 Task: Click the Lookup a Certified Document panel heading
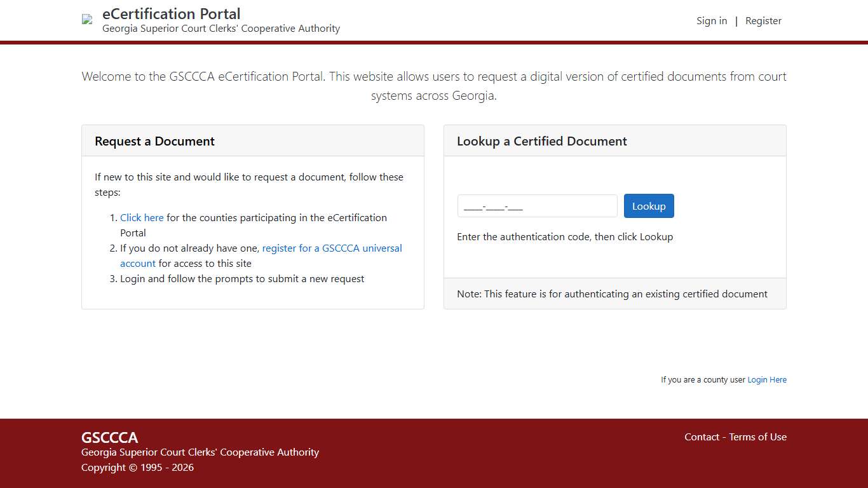tap(541, 141)
